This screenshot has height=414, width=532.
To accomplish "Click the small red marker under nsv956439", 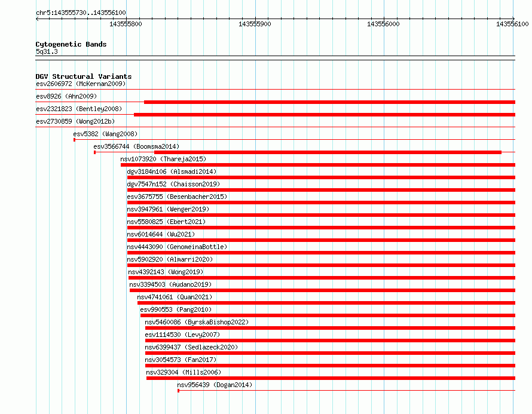I will [179, 391].
